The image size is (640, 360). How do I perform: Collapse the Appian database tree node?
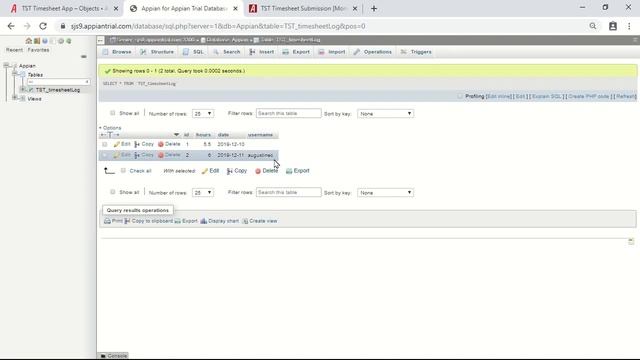(6, 65)
